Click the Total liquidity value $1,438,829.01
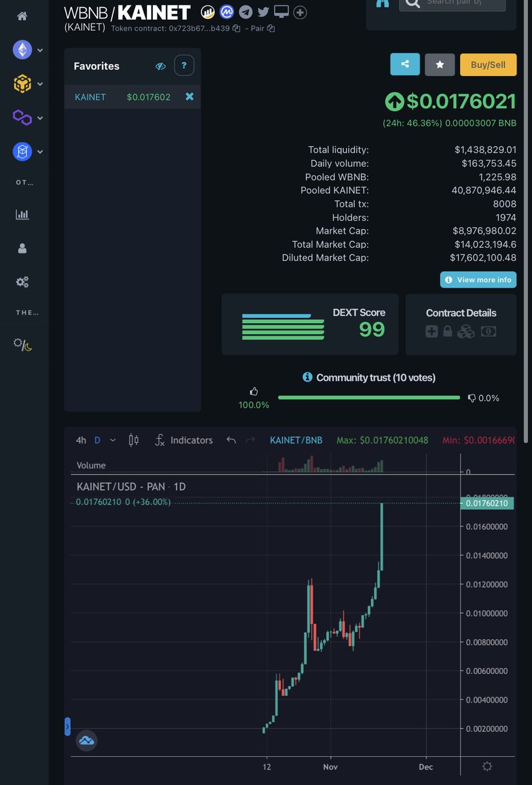Viewport: 532px width, 785px height. click(x=486, y=150)
